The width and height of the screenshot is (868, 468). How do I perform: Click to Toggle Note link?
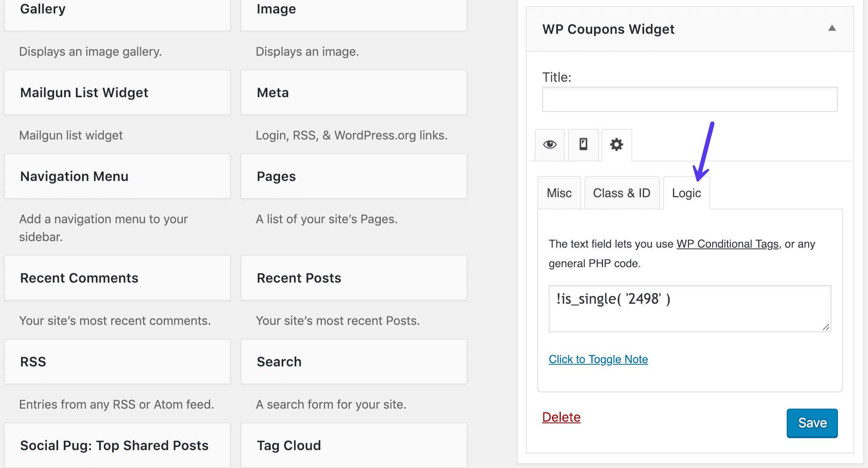pyautogui.click(x=599, y=359)
